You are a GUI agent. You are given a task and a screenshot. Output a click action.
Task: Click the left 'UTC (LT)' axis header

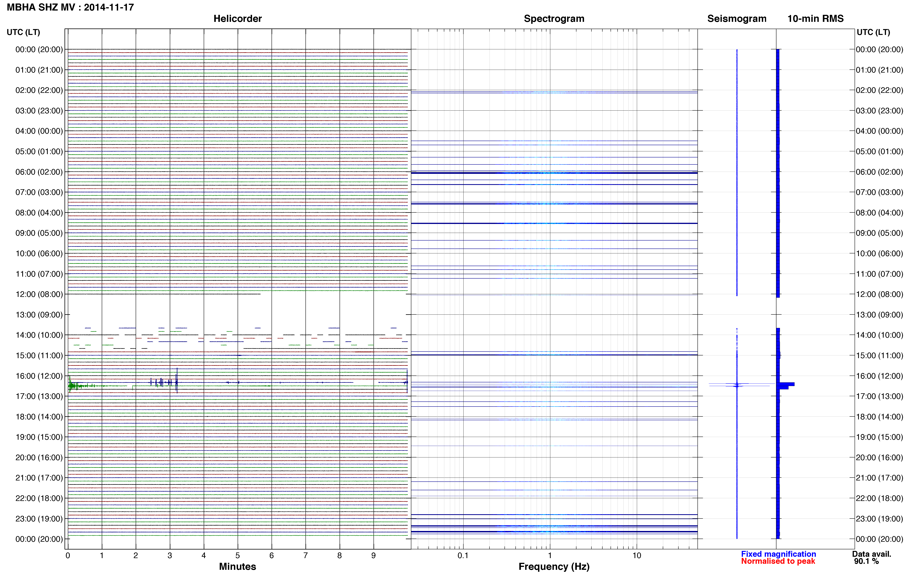23,32
